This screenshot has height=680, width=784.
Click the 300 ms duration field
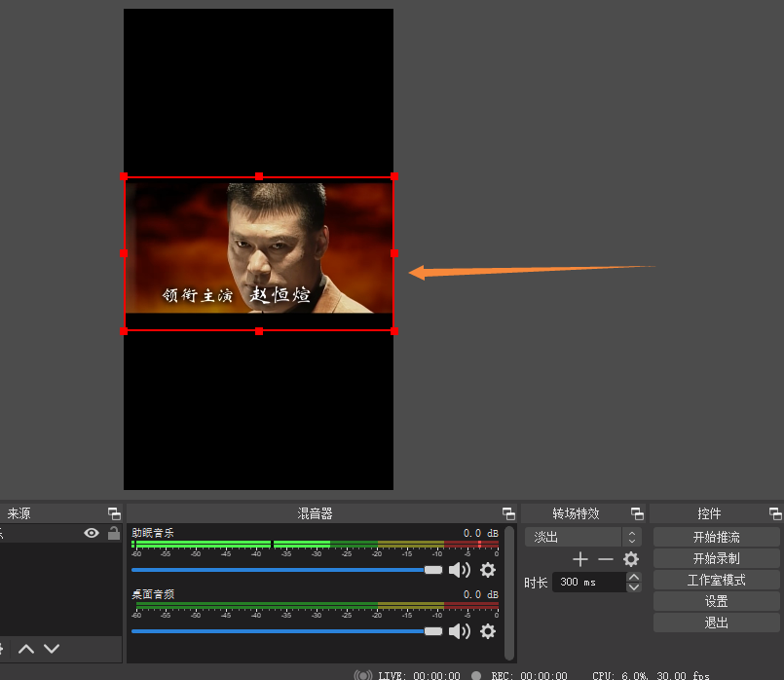589,582
